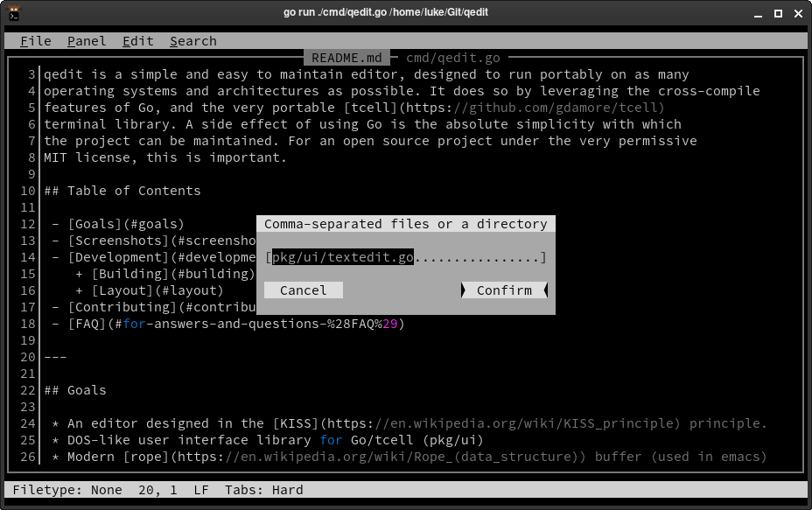Focus the file path input field

click(x=406, y=257)
